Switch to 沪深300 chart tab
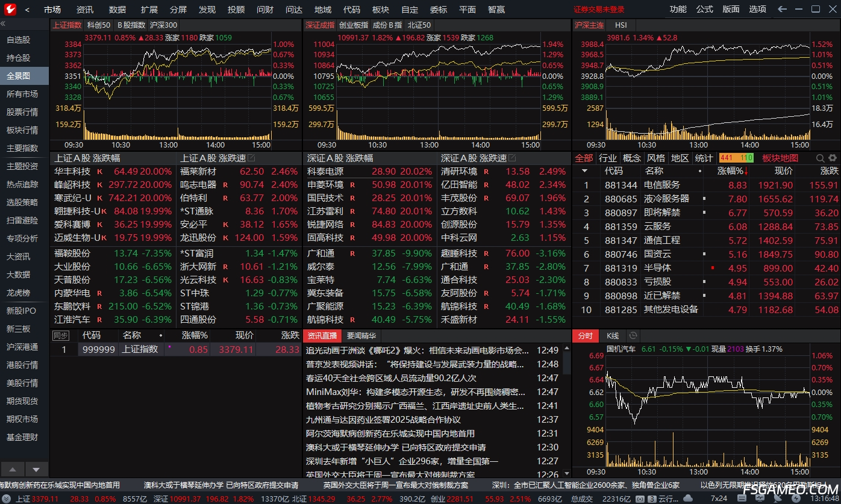The image size is (841, 504). pos(163,25)
